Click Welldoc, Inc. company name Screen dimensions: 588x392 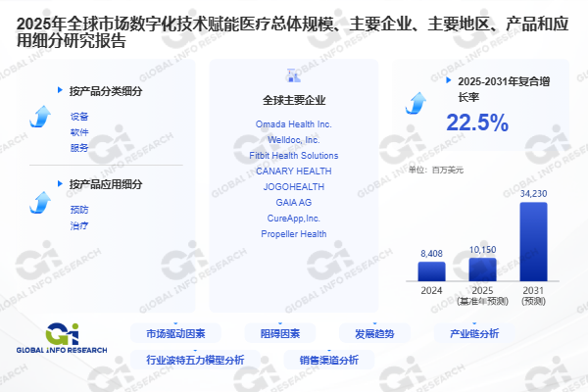point(294,140)
